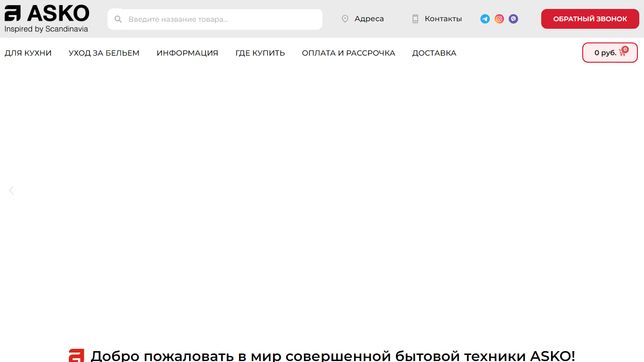
Task: Click the location pin icon
Action: [345, 19]
